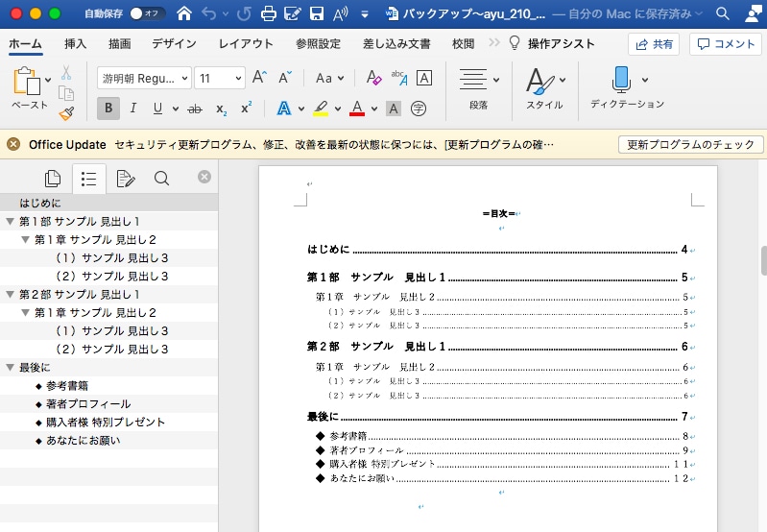Click 操作アシスト search field
Image resolution: width=767 pixels, height=532 pixels.
[x=552, y=44]
